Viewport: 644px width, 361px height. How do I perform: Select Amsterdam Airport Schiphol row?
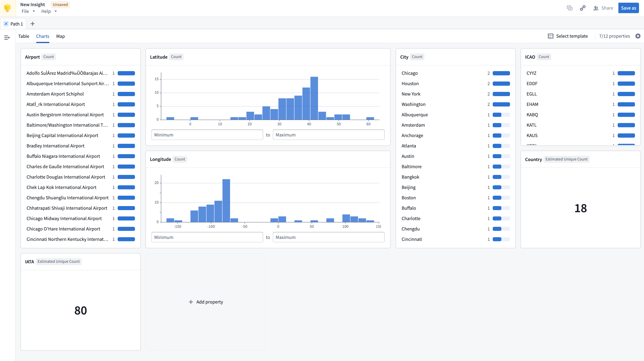pyautogui.click(x=81, y=94)
